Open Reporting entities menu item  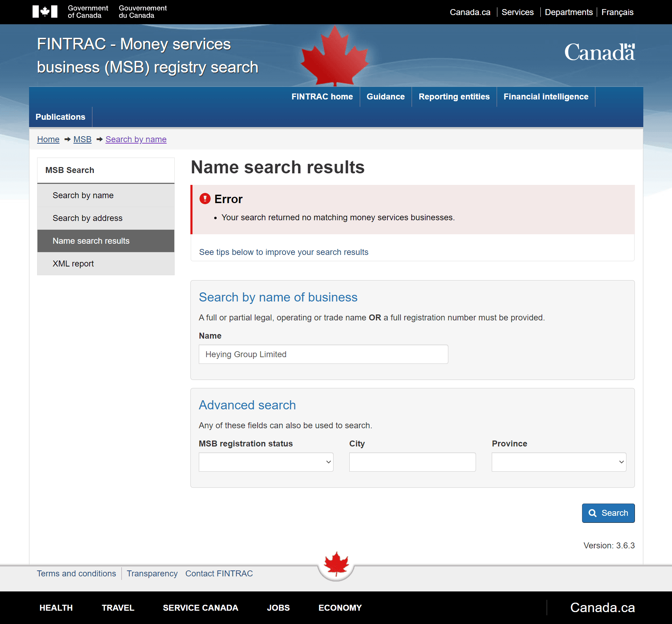point(454,97)
